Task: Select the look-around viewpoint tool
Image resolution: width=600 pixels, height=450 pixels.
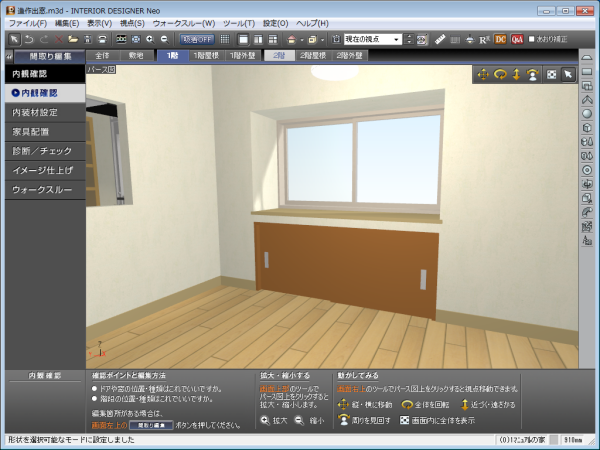Action: [x=532, y=74]
